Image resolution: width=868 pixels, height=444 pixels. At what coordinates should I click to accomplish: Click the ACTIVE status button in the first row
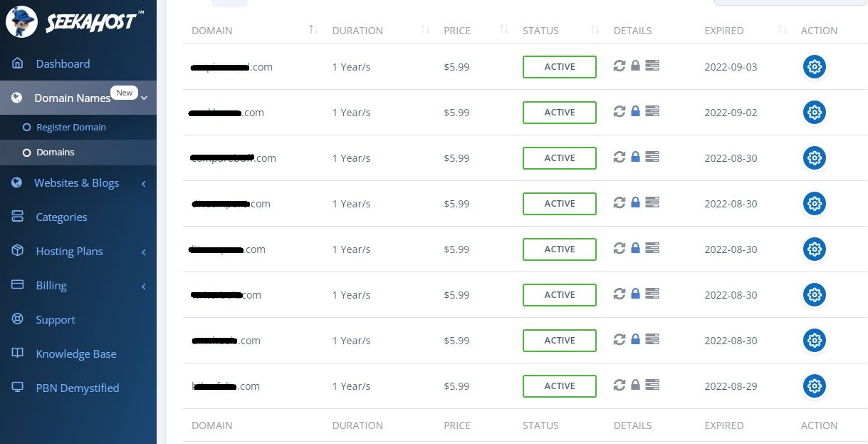[559, 67]
